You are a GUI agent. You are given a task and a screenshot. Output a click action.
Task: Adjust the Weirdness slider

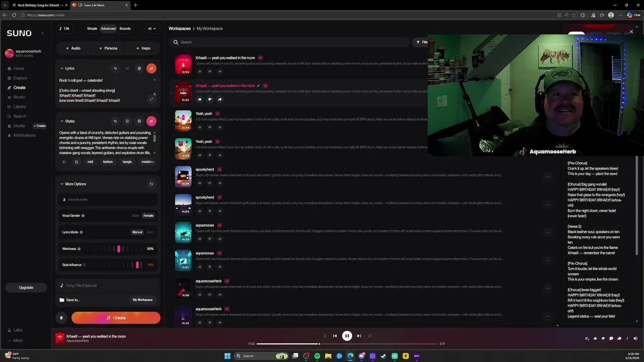[x=119, y=249]
